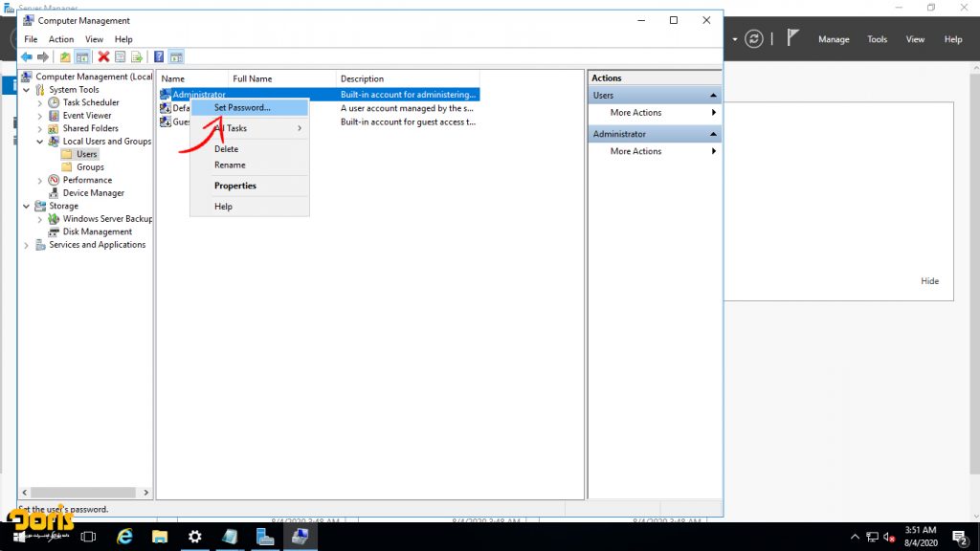Export list using toolbar icon
980x551 pixels.
tap(136, 57)
